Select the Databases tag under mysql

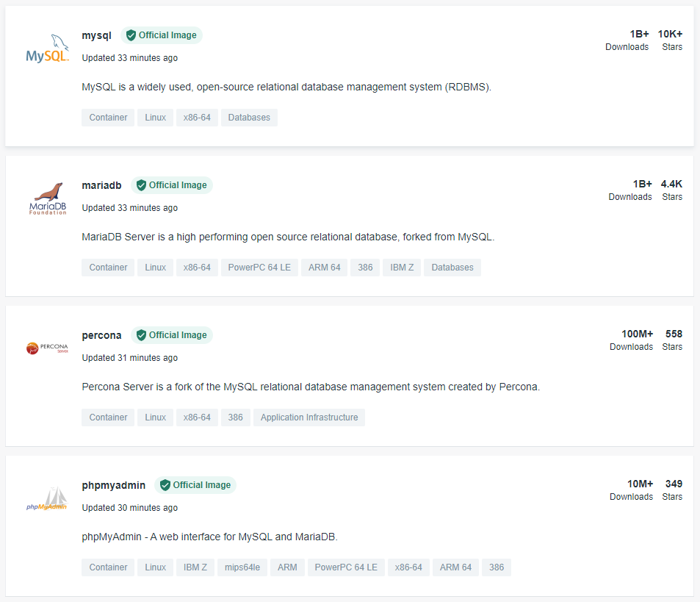pos(249,118)
